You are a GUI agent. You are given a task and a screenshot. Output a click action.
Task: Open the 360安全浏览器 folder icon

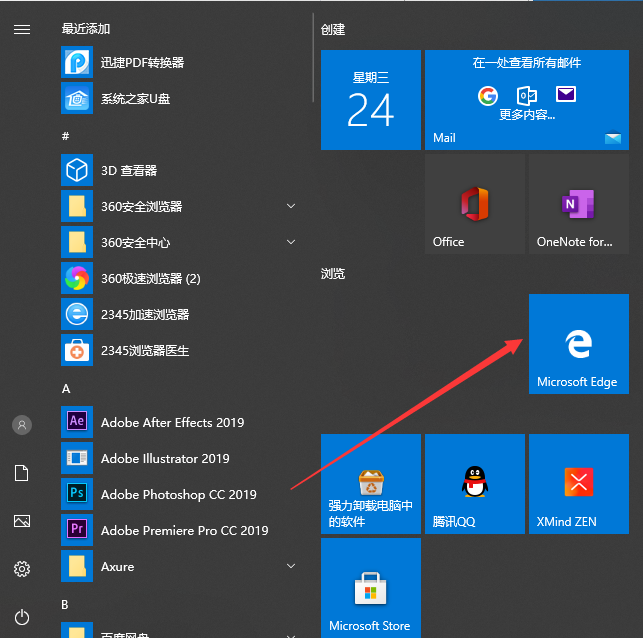pos(77,206)
